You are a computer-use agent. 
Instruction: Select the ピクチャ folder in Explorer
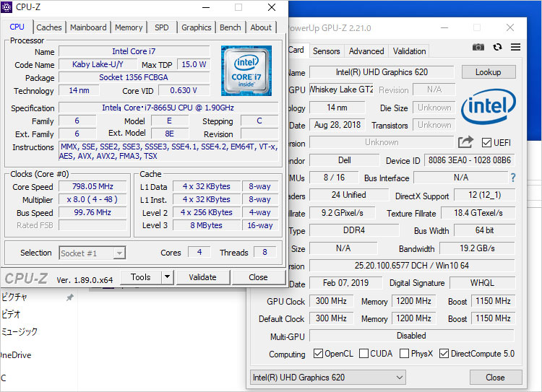tap(14, 297)
